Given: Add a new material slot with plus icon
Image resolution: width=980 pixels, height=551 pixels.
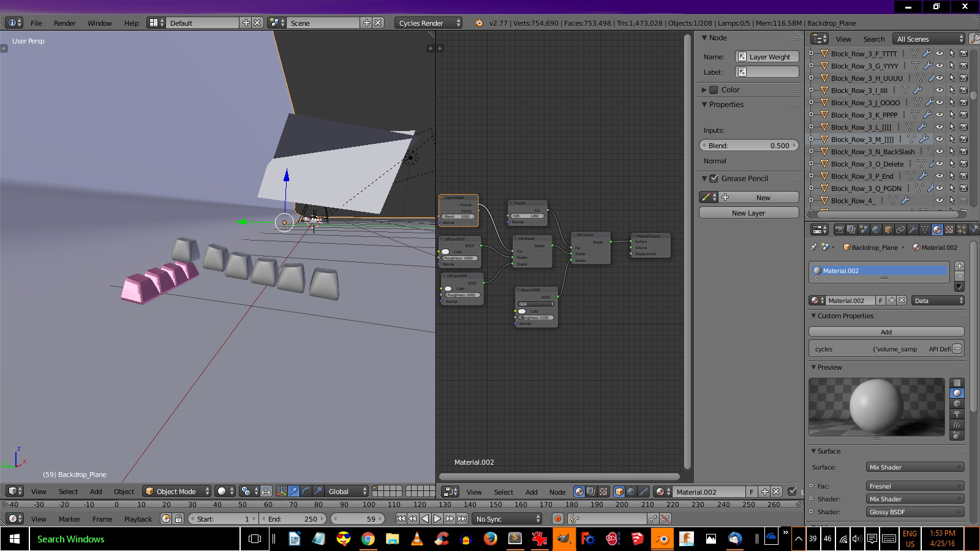Looking at the screenshot, I should coord(960,266).
